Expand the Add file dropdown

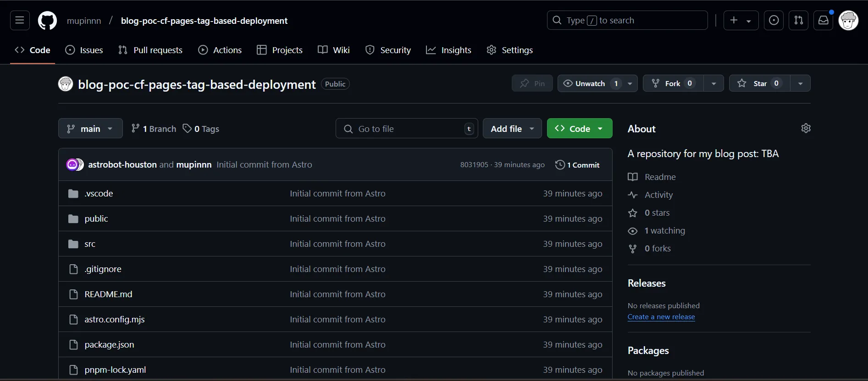pos(512,129)
